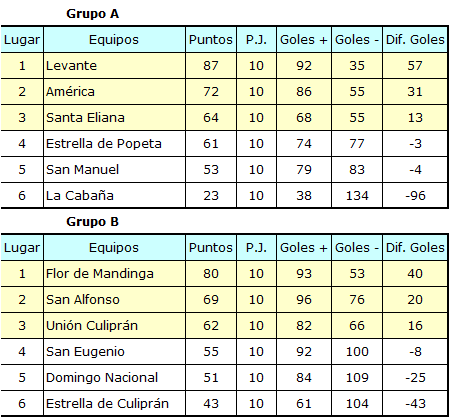Select La Cabaña's goals against value 134
This screenshot has height=417, width=449.
[x=357, y=196]
